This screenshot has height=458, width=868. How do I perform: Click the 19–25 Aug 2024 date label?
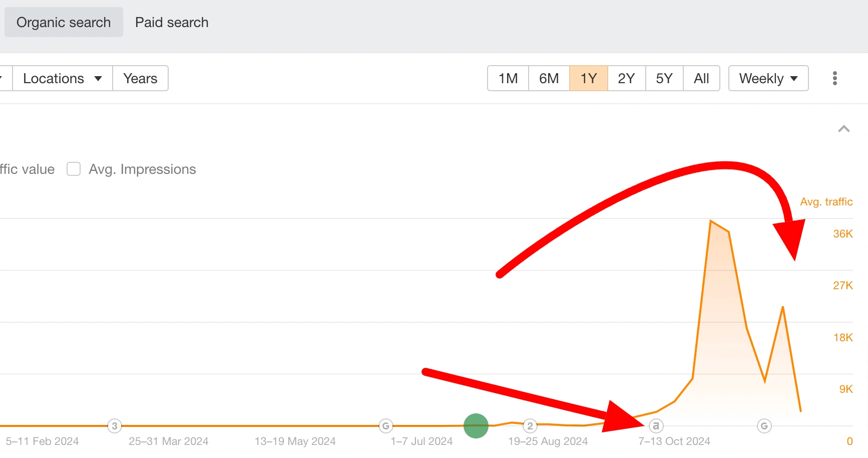click(548, 441)
